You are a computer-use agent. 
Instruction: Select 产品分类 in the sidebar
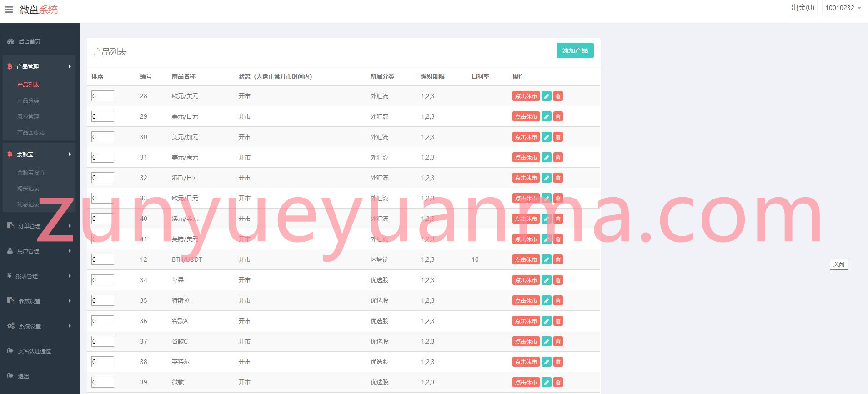coord(28,100)
